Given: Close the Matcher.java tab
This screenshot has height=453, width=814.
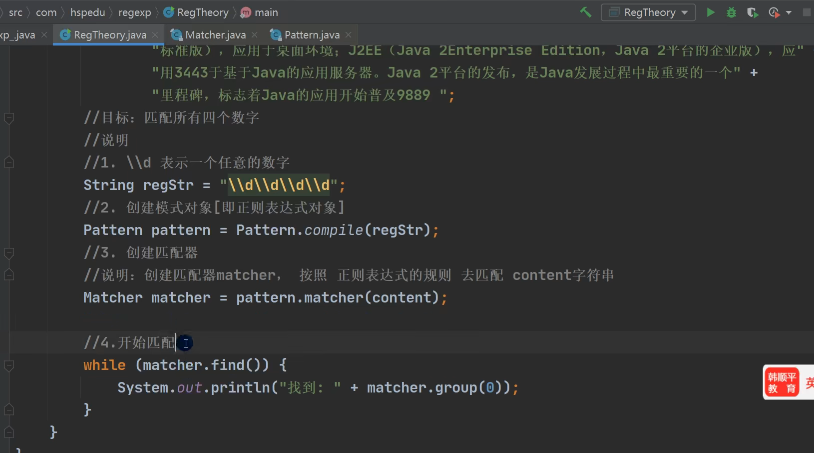Looking at the screenshot, I should (254, 35).
